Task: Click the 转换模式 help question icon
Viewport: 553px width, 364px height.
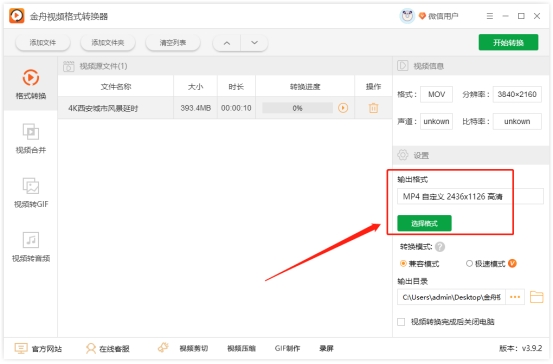Action: coord(440,247)
